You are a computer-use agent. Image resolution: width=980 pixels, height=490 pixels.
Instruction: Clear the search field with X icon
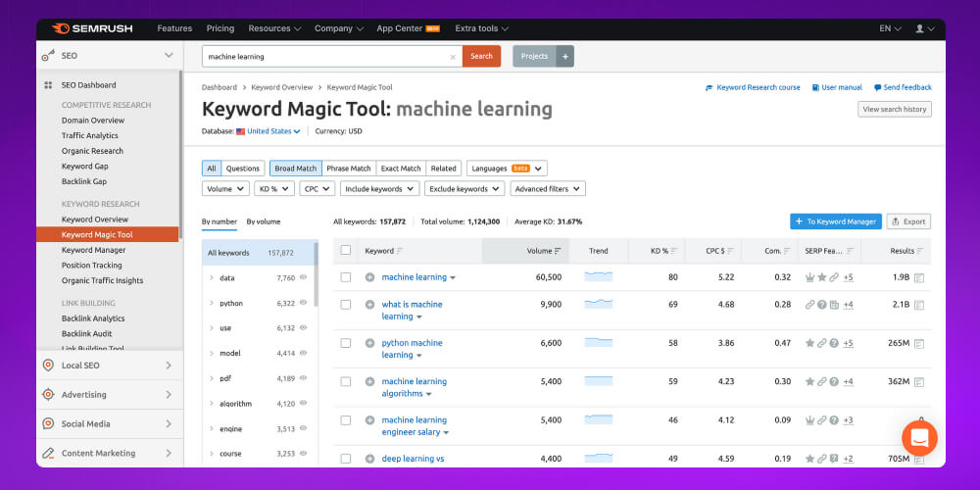[x=453, y=57]
